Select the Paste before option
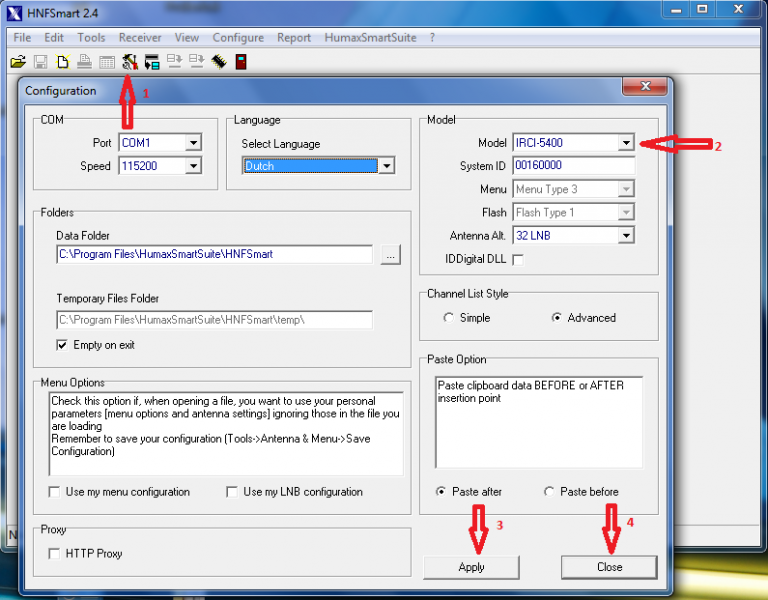This screenshot has height=600, width=768. tap(549, 491)
